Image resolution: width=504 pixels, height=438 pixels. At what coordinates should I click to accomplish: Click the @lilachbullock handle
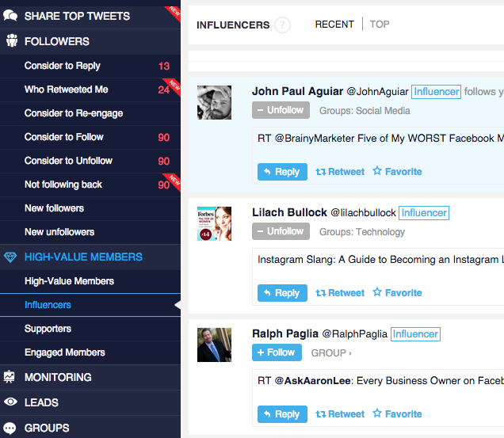tap(363, 213)
